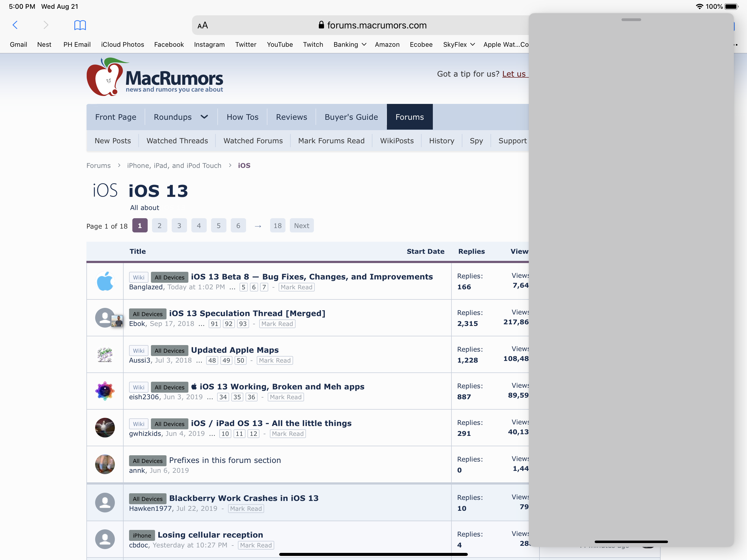The height and width of the screenshot is (560, 747).
Task: Expand the Roundups dropdown chevron
Action: coord(204,117)
